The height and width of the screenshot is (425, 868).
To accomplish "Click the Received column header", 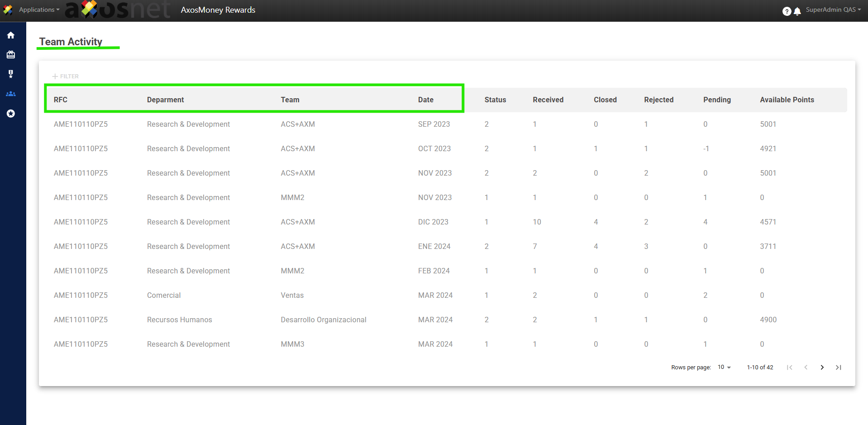I will (x=548, y=100).
